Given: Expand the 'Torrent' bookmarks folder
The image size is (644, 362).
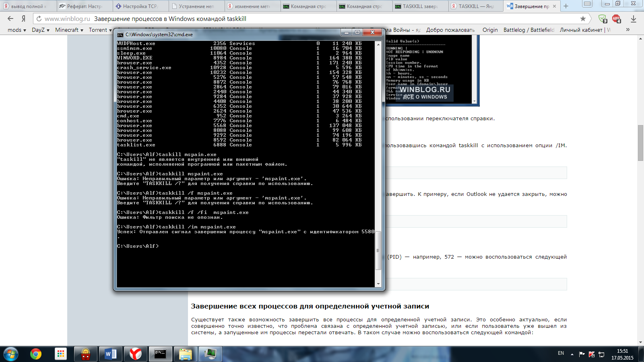Looking at the screenshot, I should tap(100, 30).
